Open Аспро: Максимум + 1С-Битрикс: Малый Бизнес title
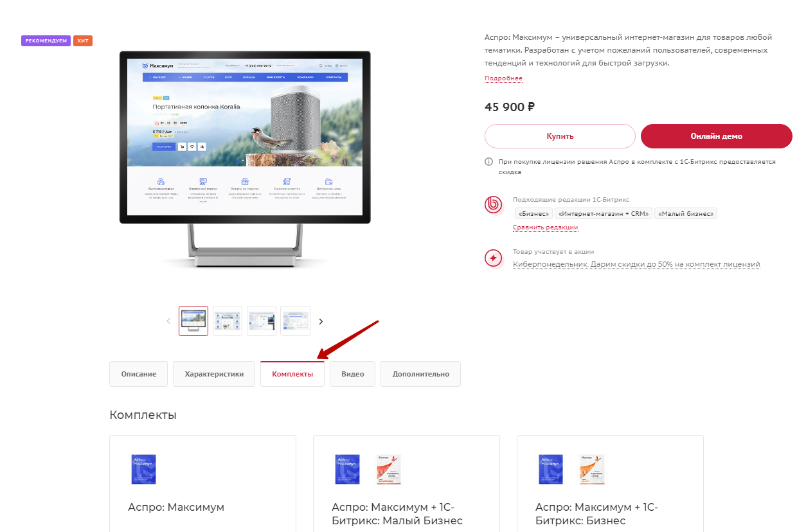Screen dimensions: 806x532 coord(397,514)
